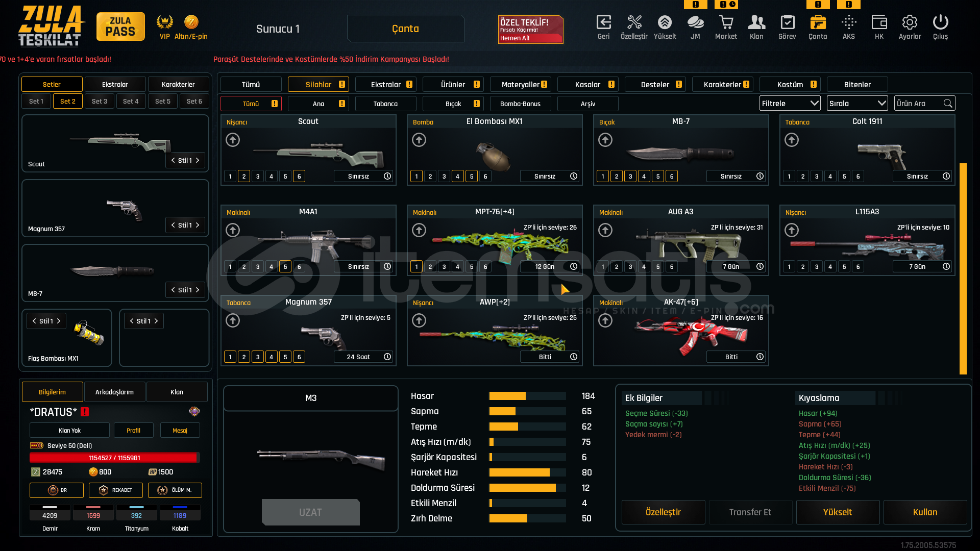Open the Market cart icon
The image size is (980, 551).
[x=726, y=22]
